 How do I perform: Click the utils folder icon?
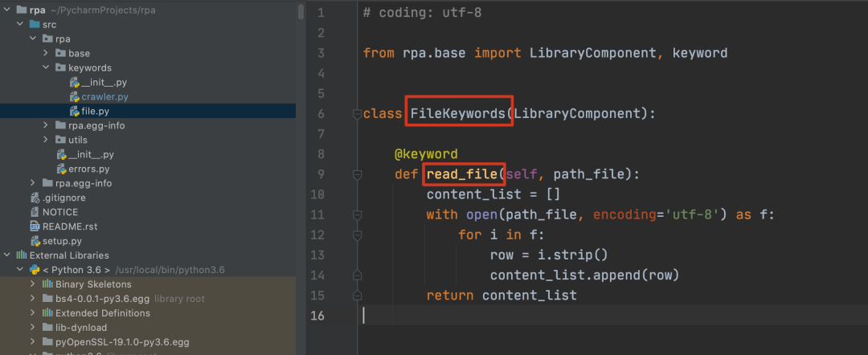60,140
